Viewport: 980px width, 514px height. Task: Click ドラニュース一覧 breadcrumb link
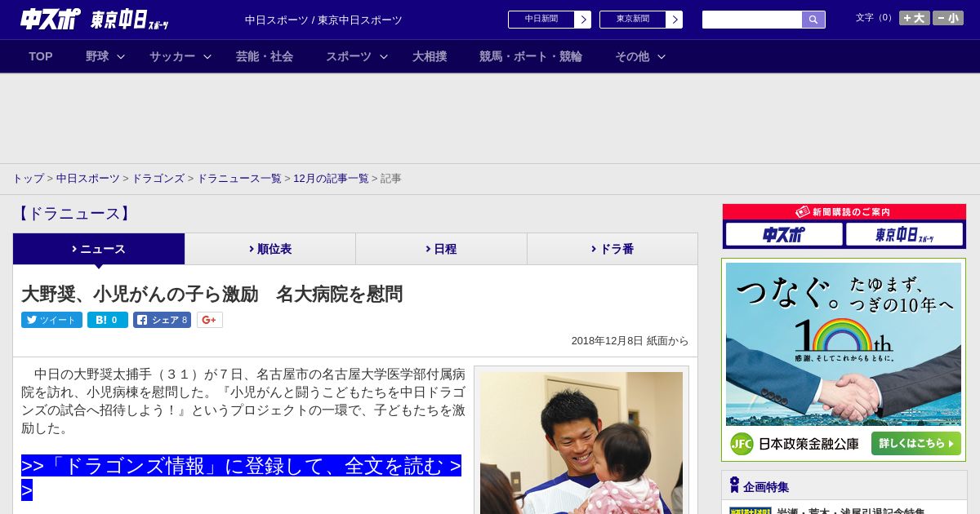click(239, 178)
